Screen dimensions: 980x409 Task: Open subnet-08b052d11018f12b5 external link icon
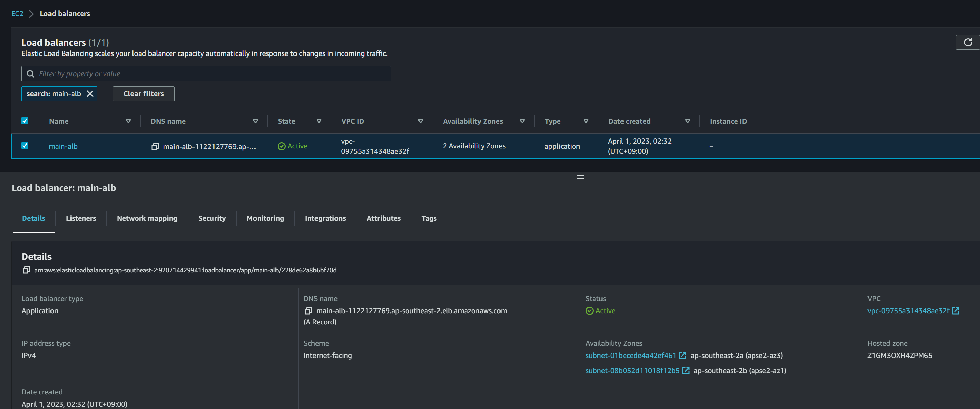click(x=686, y=371)
